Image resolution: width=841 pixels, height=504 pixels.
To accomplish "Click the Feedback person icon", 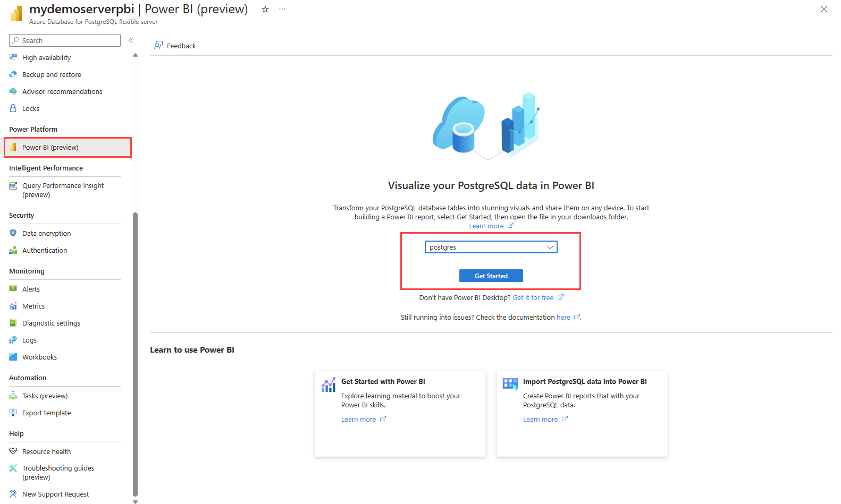I will tap(158, 46).
